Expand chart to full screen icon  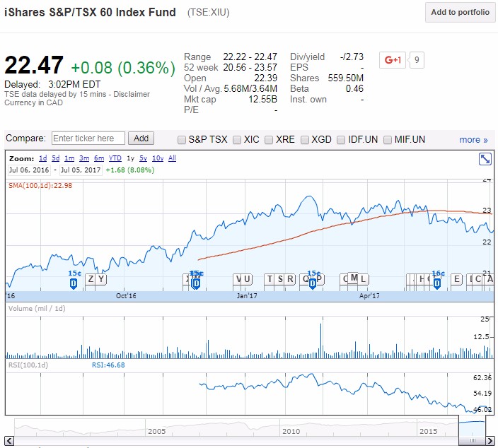coord(485,159)
